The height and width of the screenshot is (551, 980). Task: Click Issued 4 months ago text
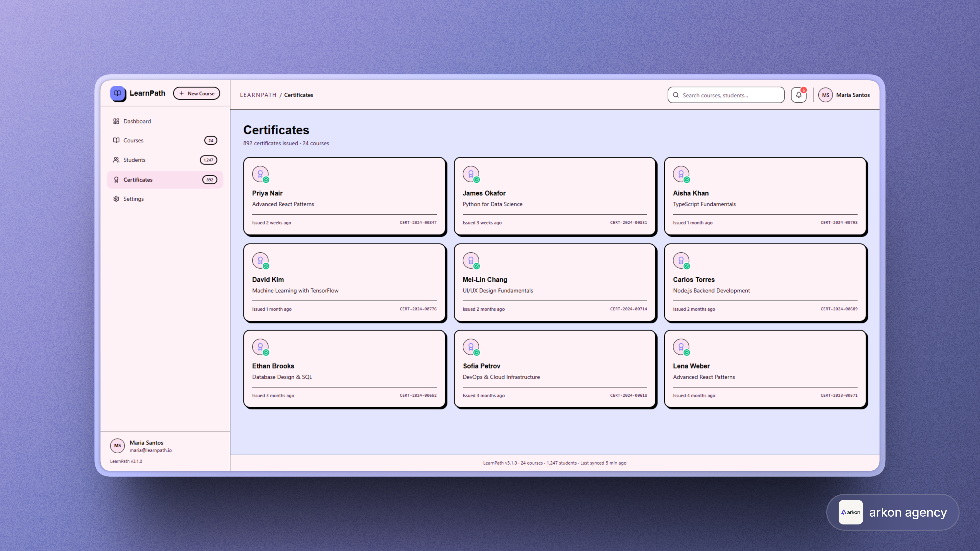[694, 395]
